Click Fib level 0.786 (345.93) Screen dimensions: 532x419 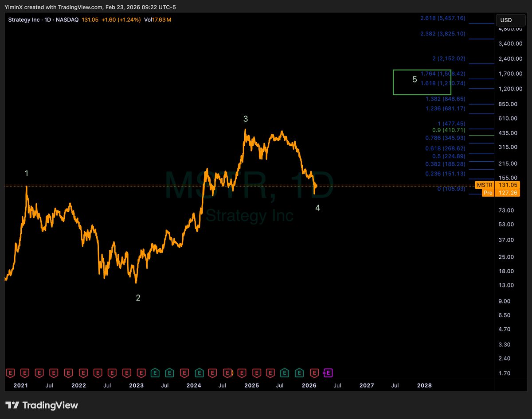(x=445, y=138)
